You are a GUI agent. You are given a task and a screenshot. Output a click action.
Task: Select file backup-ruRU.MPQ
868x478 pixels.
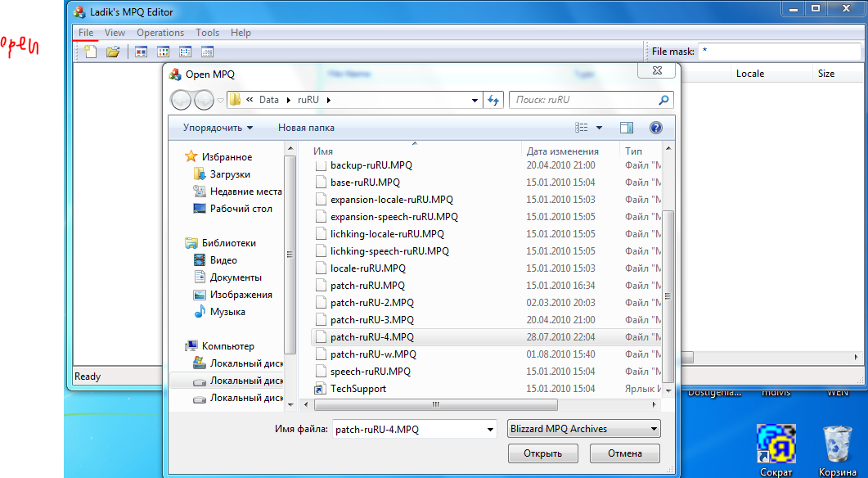[x=371, y=165]
